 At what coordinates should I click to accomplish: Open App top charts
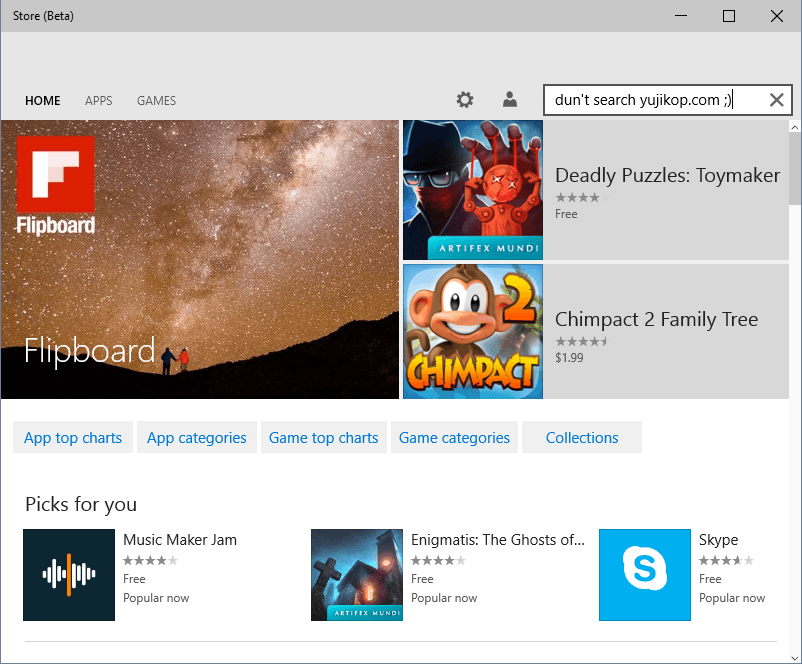[x=73, y=437]
